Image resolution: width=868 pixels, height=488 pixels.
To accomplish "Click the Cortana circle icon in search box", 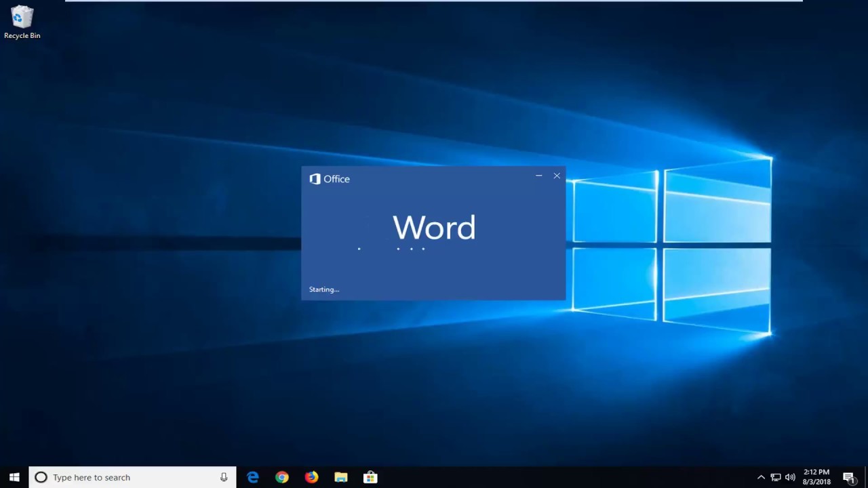I will pos(41,477).
